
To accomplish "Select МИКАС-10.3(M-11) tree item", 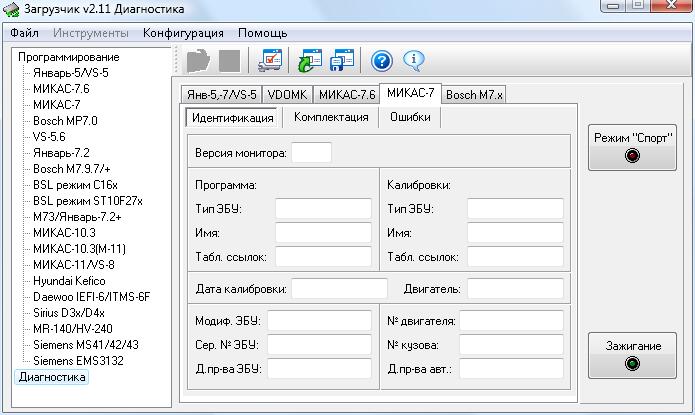I will point(79,249).
